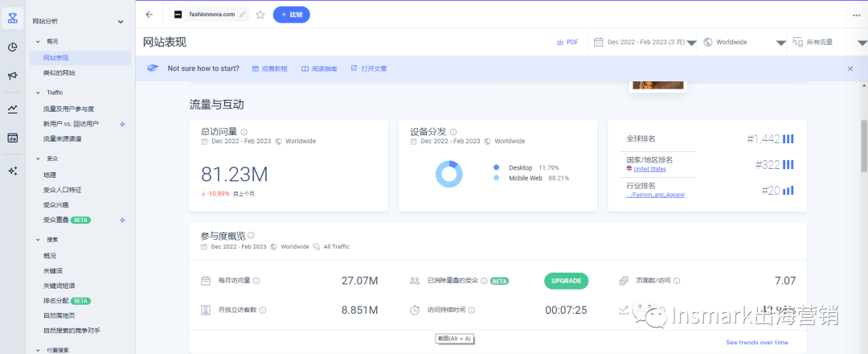Click the green UPGRADE button
The width and height of the screenshot is (868, 354).
(x=567, y=281)
